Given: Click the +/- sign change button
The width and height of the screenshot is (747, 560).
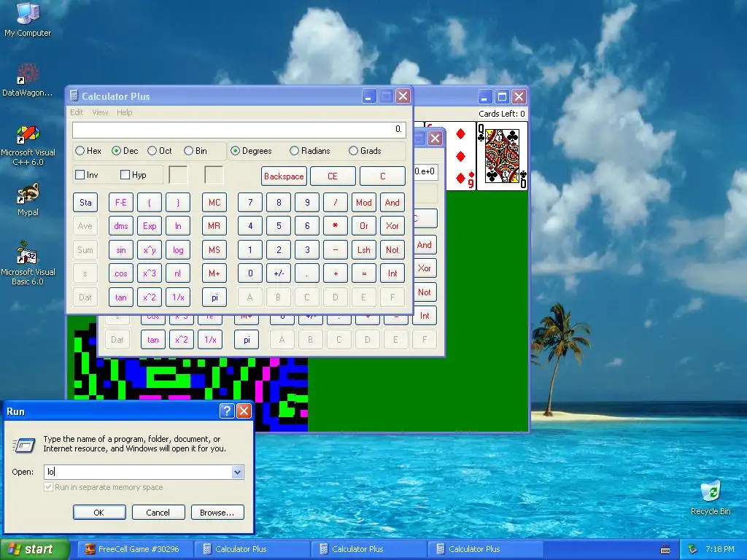Looking at the screenshot, I should click(279, 273).
